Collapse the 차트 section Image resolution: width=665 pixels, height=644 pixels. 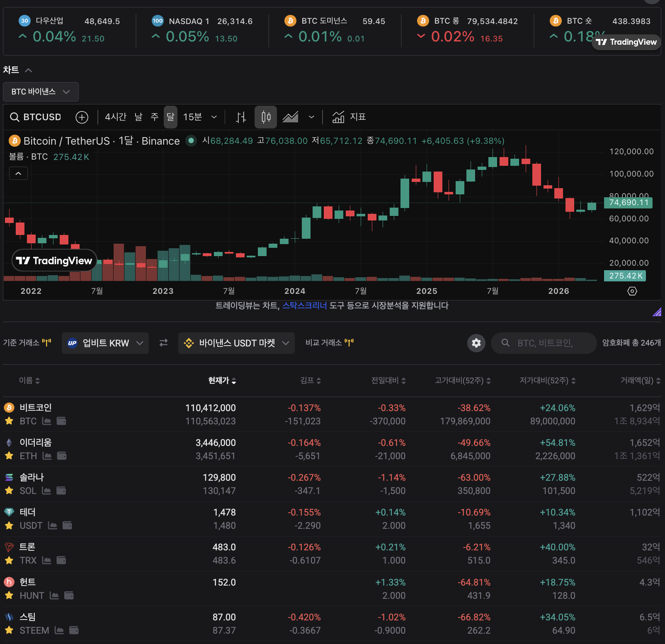tap(29, 70)
